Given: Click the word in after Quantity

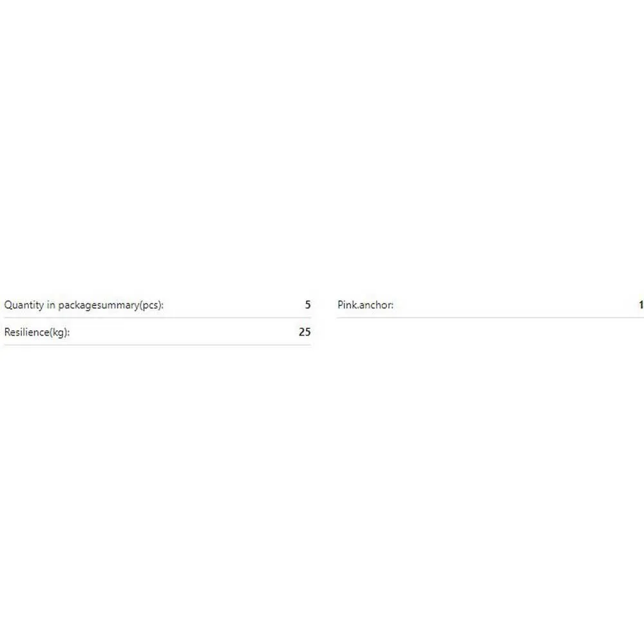Looking at the screenshot, I should click(x=51, y=305).
